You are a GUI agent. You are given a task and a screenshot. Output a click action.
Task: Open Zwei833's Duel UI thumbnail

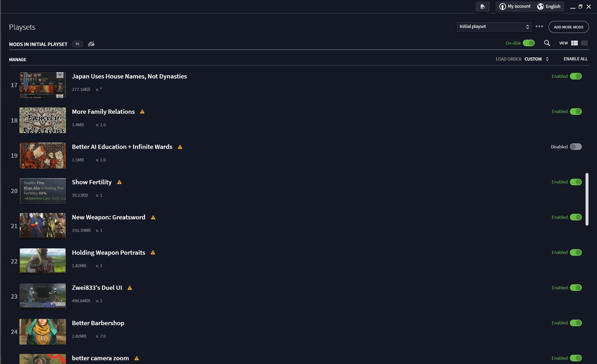[x=43, y=297]
